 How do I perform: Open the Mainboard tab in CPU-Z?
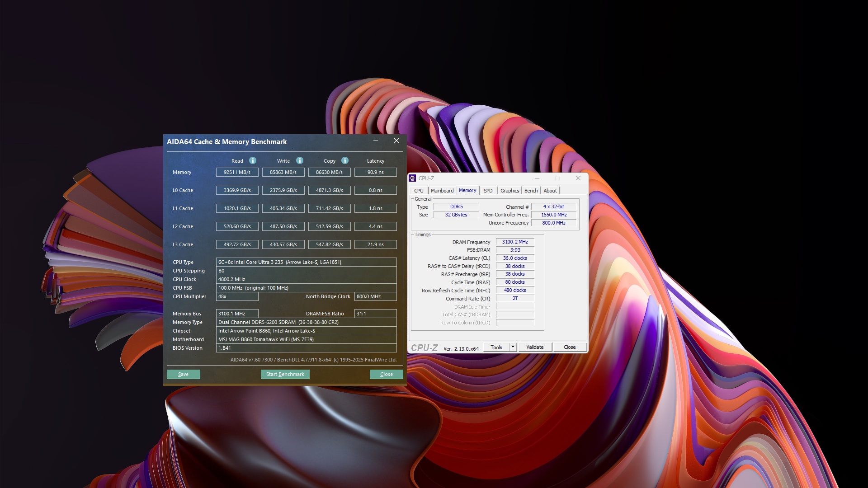[x=442, y=191]
